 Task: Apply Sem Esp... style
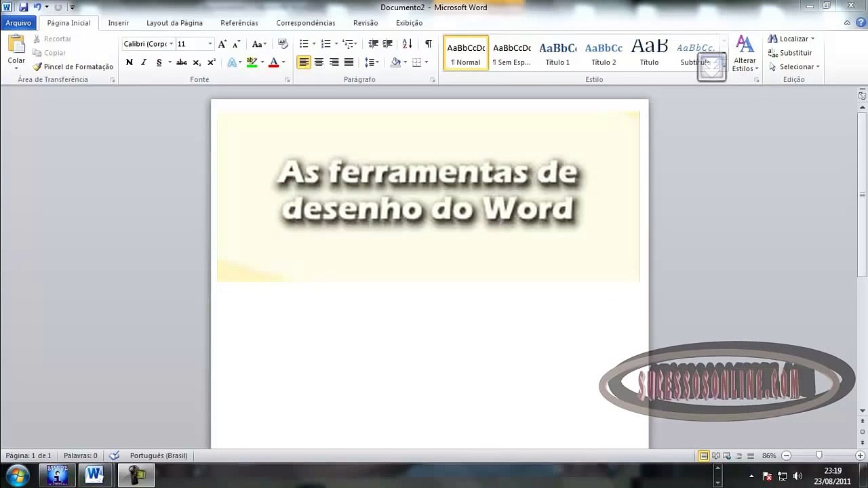point(512,53)
